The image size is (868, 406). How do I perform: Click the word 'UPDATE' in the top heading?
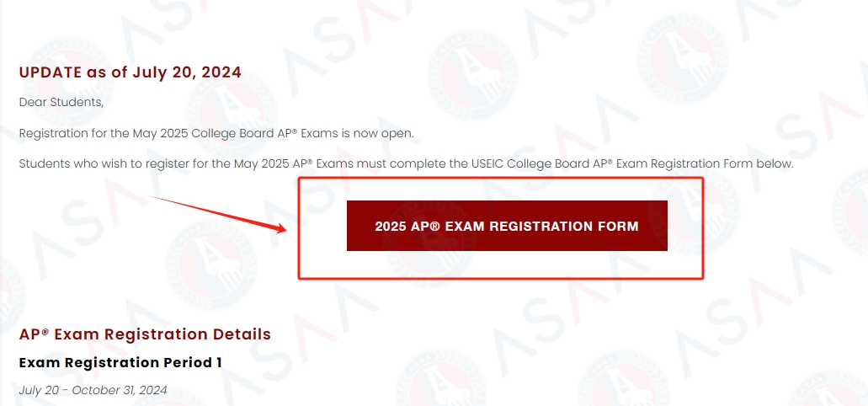pos(51,72)
